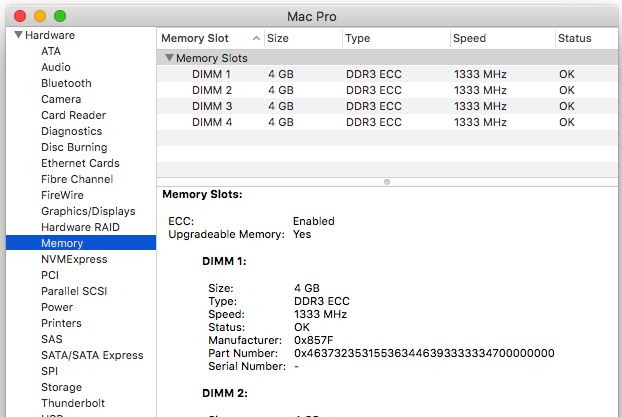Screen dimensions: 622x417
Task: Select the highlighted Memory item
Action: tap(81, 243)
